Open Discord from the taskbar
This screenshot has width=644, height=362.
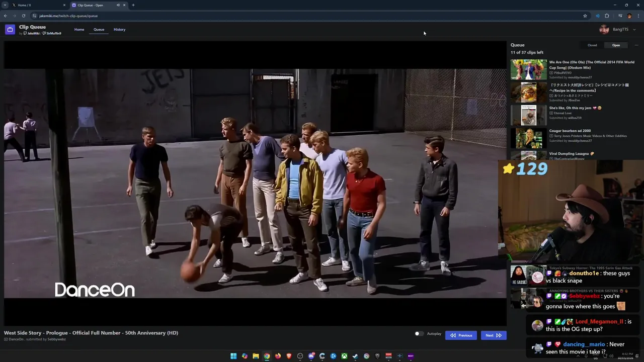[311, 356]
